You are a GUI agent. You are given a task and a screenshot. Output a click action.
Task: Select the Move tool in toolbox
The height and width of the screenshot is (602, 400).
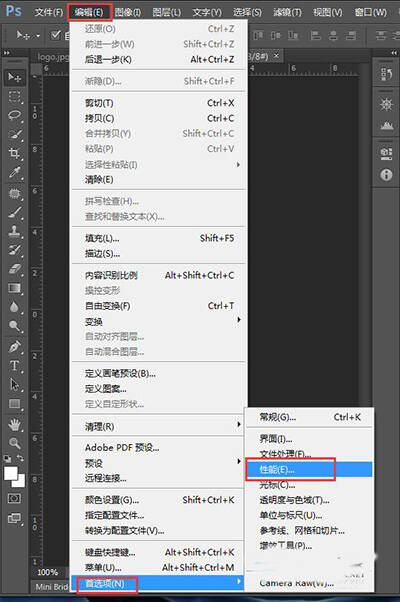14,78
